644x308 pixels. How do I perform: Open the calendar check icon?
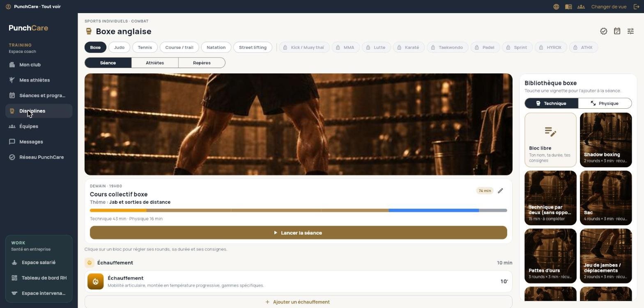[x=617, y=31]
